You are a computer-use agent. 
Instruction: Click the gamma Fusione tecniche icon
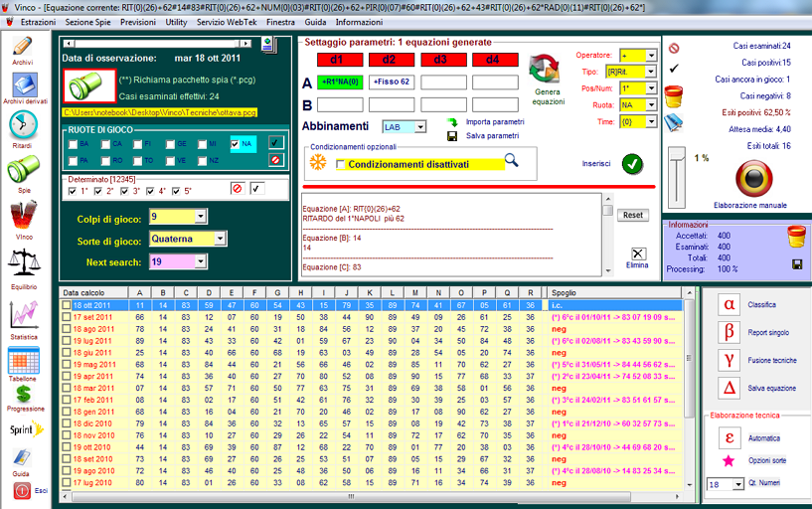[730, 360]
